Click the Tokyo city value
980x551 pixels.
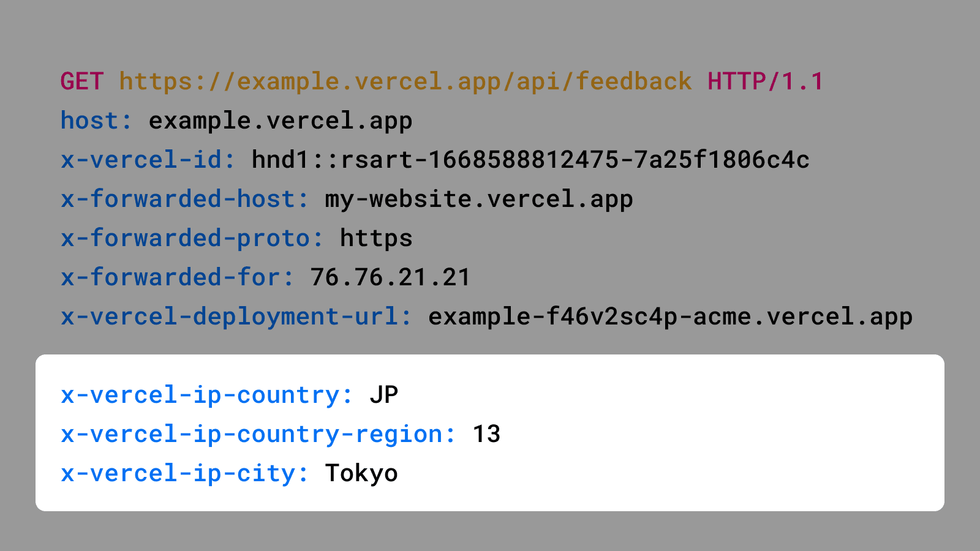361,473
